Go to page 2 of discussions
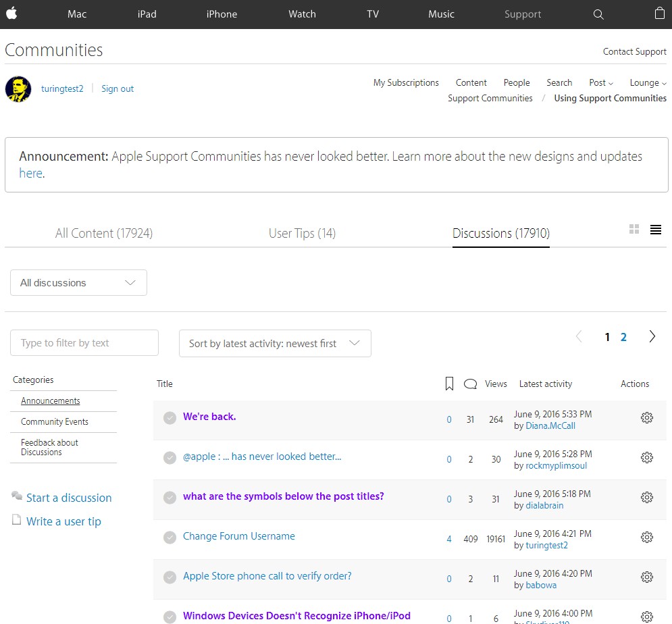Screen dimensions: 672x624 (623, 336)
